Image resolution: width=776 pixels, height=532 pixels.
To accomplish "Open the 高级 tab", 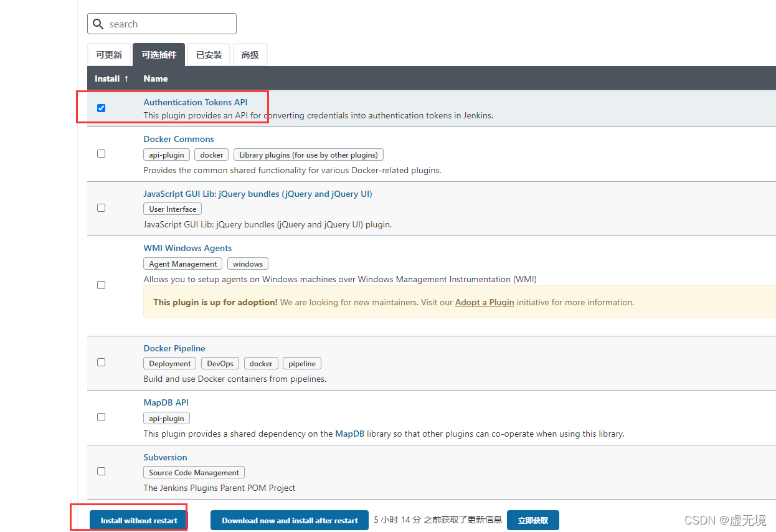I will (250, 55).
